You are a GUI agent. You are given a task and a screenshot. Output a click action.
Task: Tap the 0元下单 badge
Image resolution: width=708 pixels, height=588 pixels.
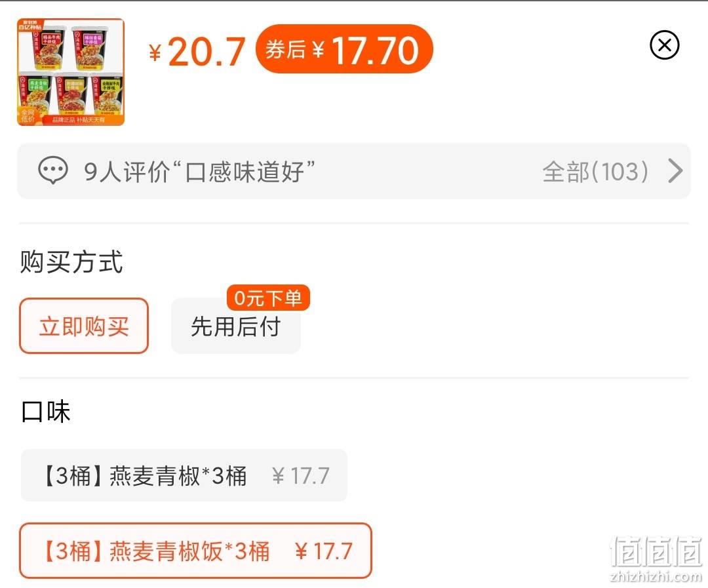(x=268, y=298)
